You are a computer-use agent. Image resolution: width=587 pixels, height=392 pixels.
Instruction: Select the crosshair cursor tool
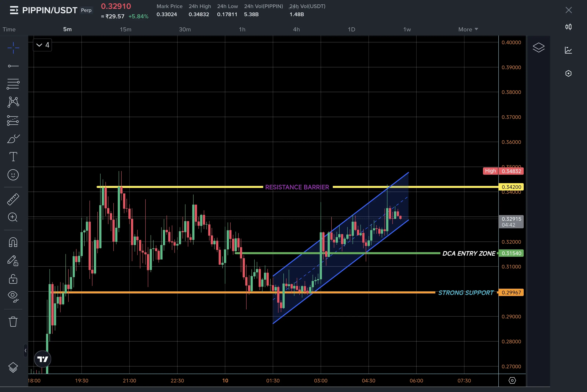click(x=13, y=48)
